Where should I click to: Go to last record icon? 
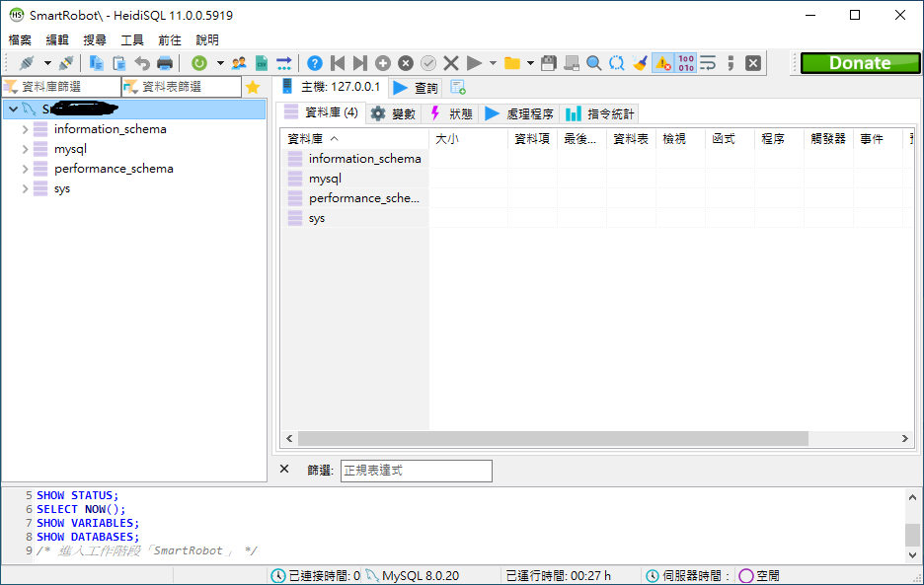[360, 63]
